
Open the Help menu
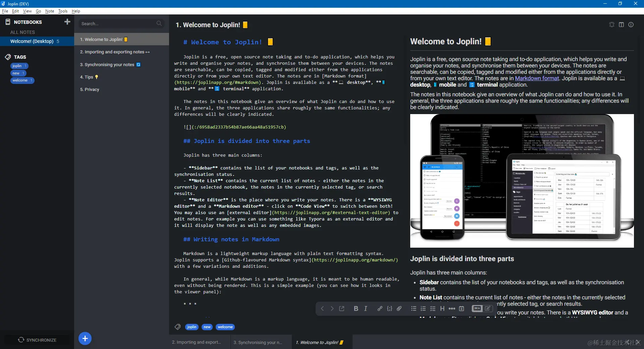76,11
